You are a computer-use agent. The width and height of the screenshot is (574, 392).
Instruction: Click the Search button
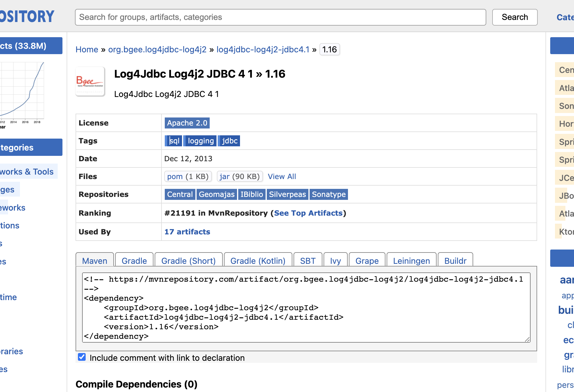[515, 17]
